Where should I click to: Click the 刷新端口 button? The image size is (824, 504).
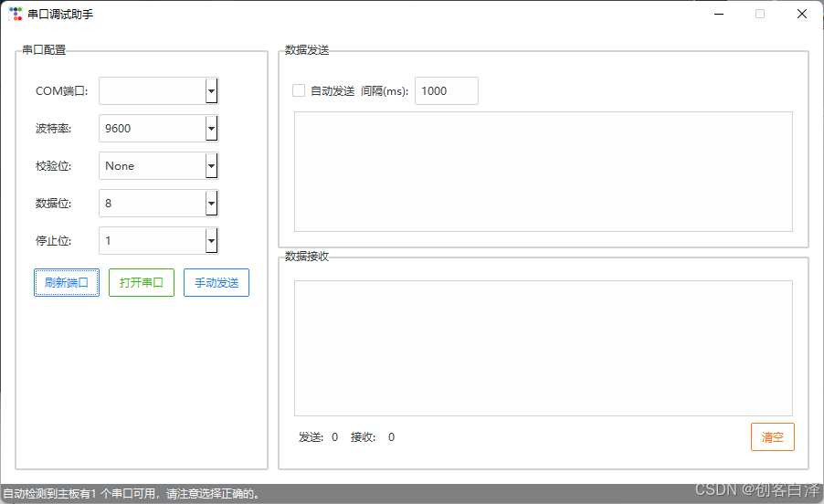pyautogui.click(x=67, y=282)
